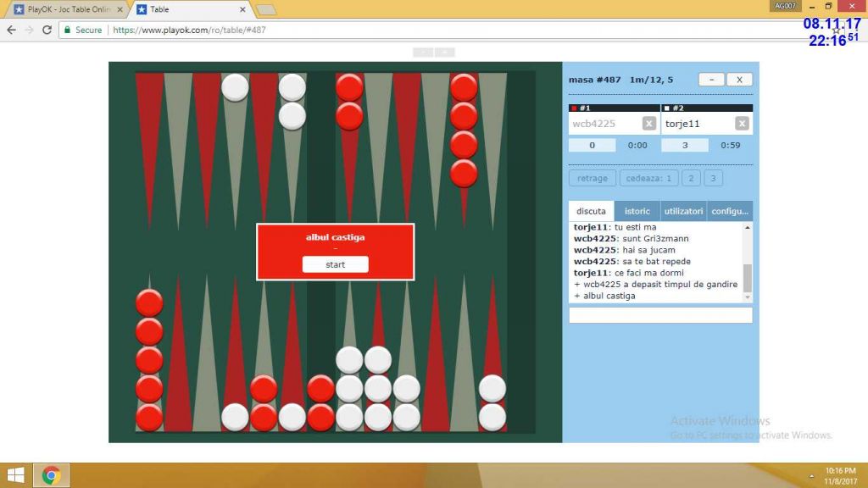Click the X icon beside torje11
Screen dimensions: 868x488
[x=742, y=124]
